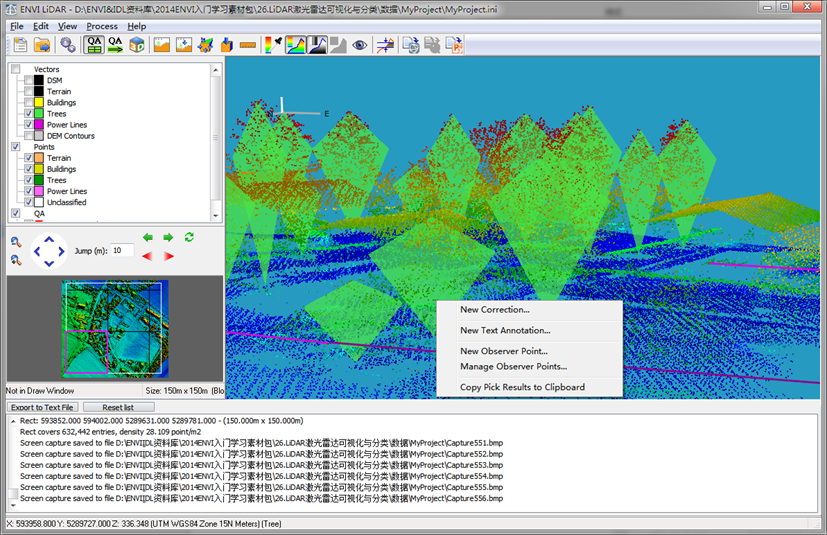Image resolution: width=827 pixels, height=535 pixels.
Task: Click the upper magnifier zoom icon
Action: (x=16, y=242)
